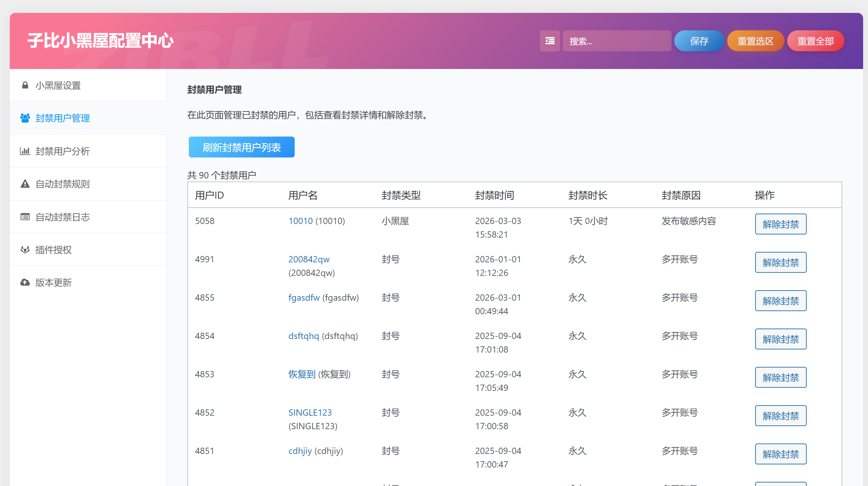This screenshot has width=868, height=486.
Task: Click the 封禁类型 column header
Action: (x=401, y=195)
